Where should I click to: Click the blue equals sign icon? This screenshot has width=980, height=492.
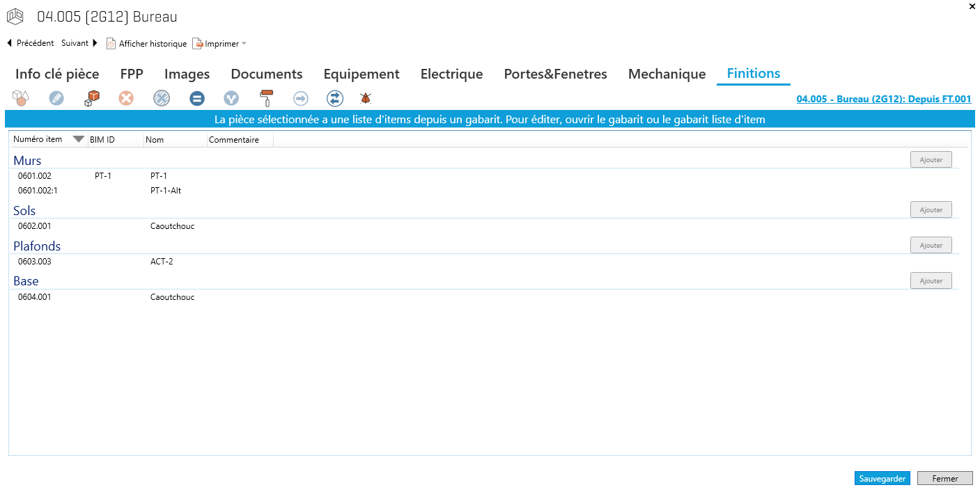point(197,98)
